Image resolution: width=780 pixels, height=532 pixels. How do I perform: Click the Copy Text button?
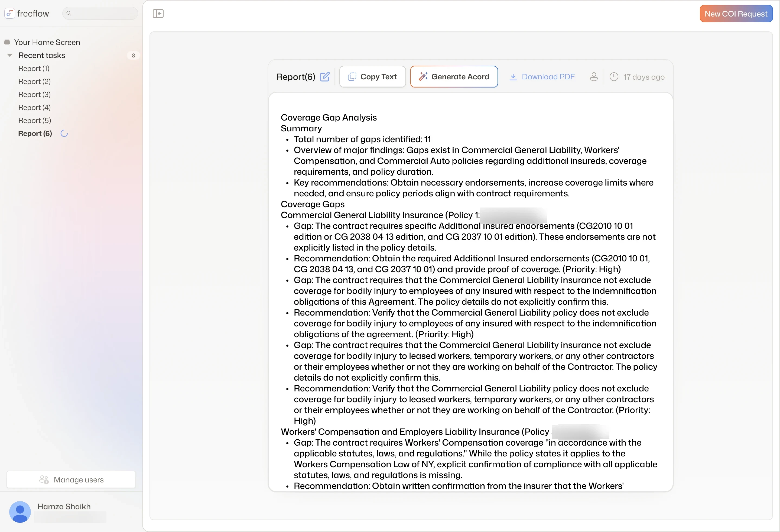click(x=373, y=77)
